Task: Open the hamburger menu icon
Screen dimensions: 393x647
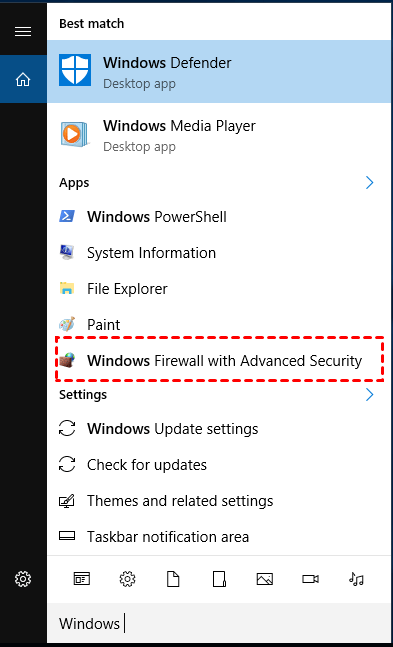Action: tap(23, 31)
